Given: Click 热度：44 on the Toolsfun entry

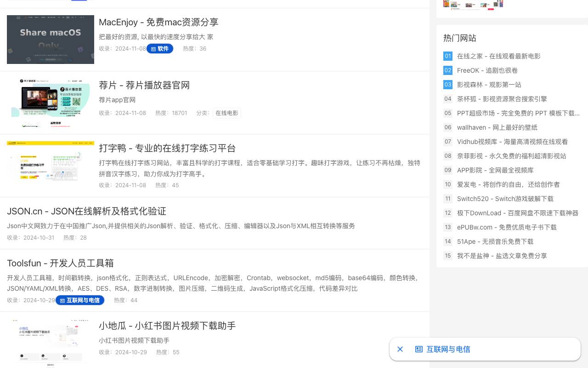Looking at the screenshot, I should point(126,300).
